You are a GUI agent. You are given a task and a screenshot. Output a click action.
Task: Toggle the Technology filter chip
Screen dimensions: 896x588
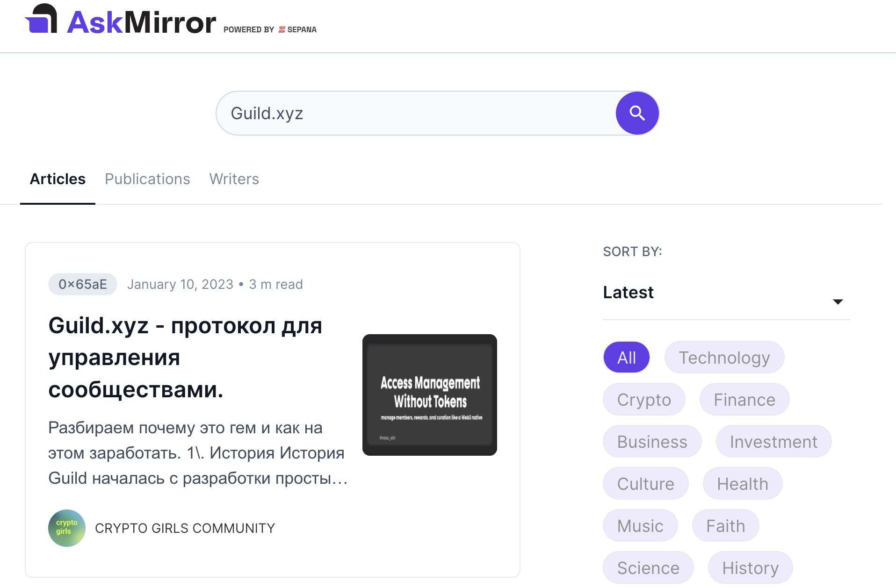click(x=724, y=358)
